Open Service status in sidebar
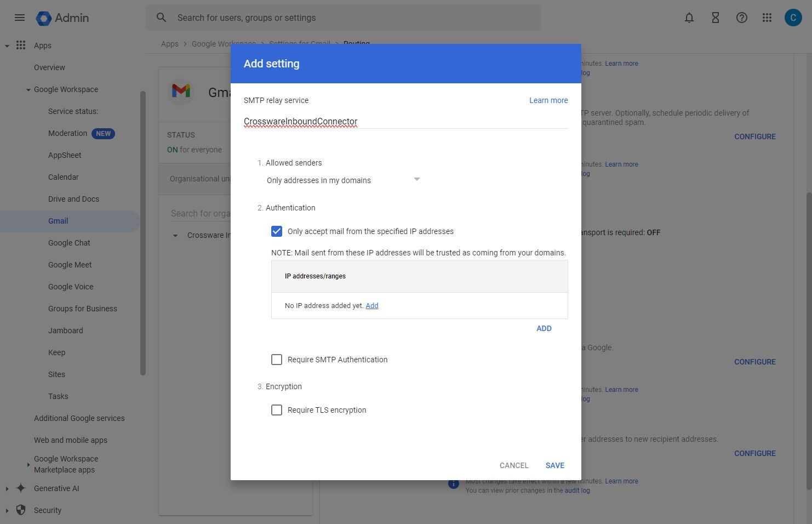 coord(73,111)
